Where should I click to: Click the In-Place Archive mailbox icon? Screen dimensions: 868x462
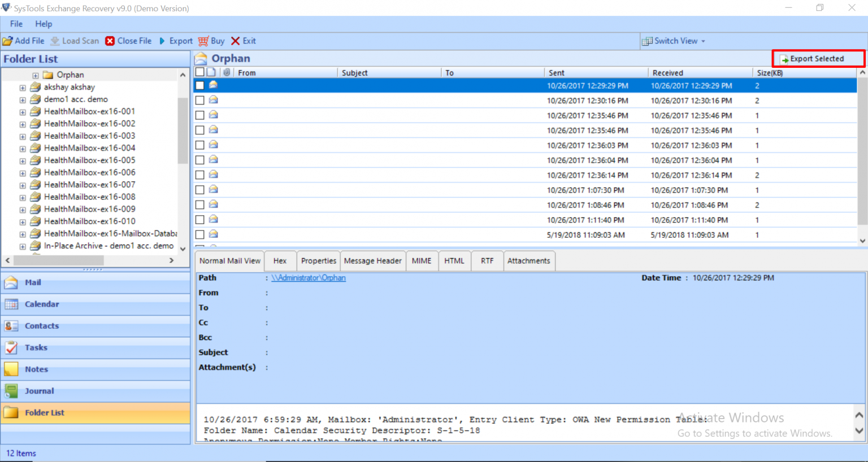coord(35,246)
